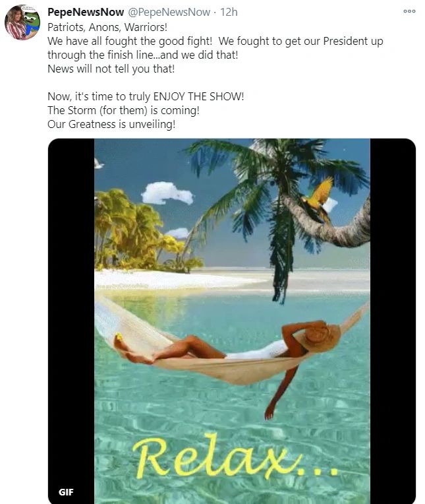The image size is (425, 504).
Task: Click the 'News will not tell you that!' line
Action: pyautogui.click(x=111, y=69)
